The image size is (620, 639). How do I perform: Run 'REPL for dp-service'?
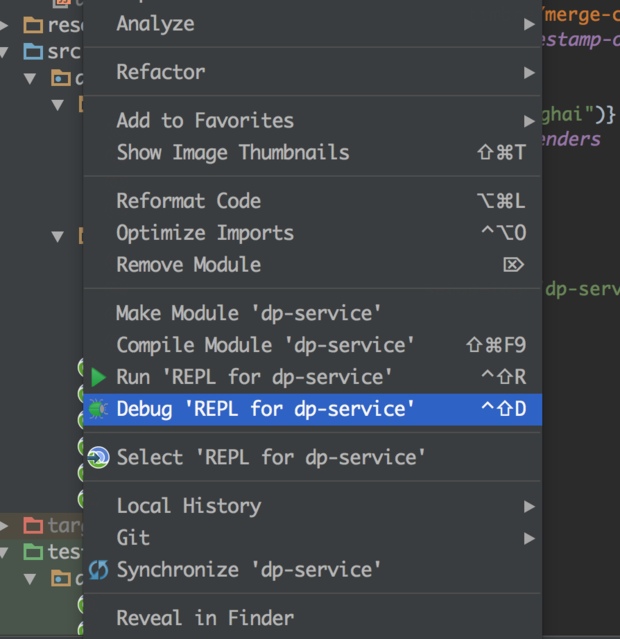point(312,377)
